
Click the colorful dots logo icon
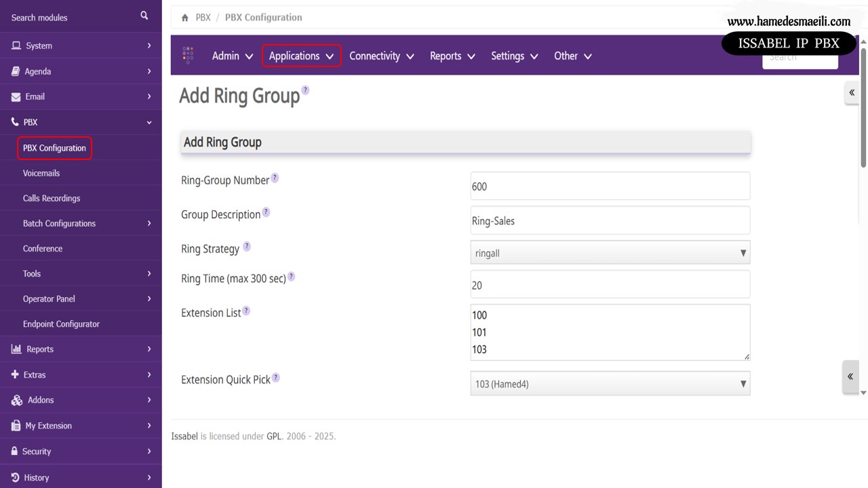coord(188,56)
